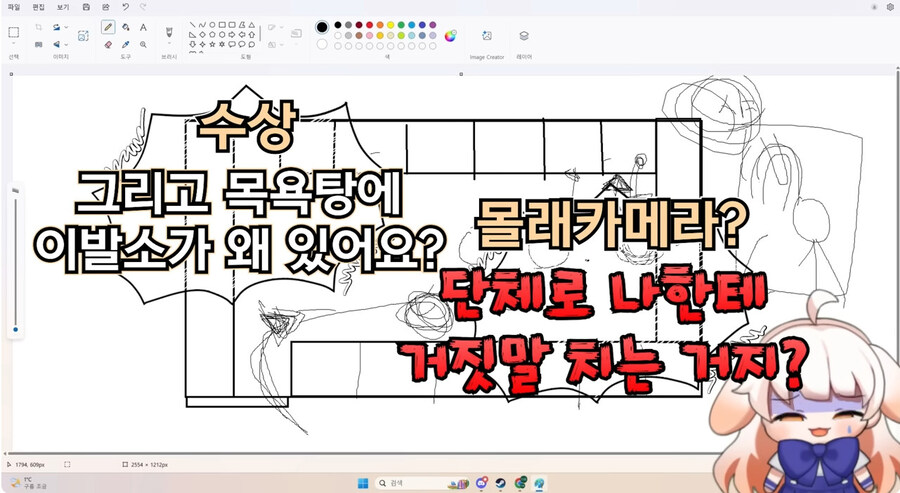900x493 pixels.
Task: Click the Paint icon on taskbar
Action: (x=540, y=483)
